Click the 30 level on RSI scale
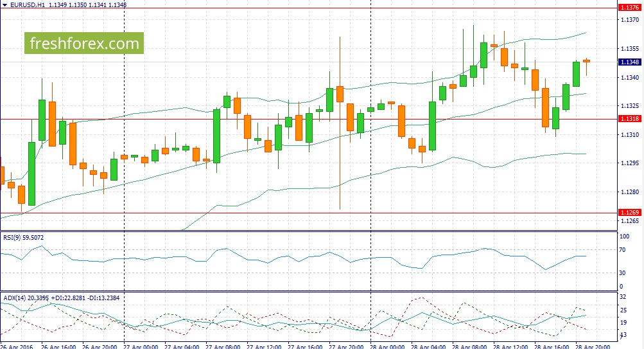The image size is (644, 349). (622, 273)
